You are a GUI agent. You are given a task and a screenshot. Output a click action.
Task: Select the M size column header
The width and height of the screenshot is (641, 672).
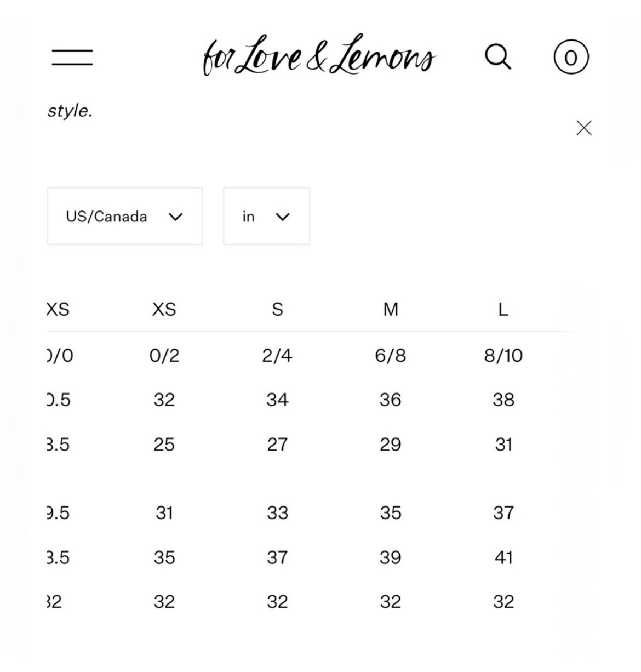click(x=391, y=310)
